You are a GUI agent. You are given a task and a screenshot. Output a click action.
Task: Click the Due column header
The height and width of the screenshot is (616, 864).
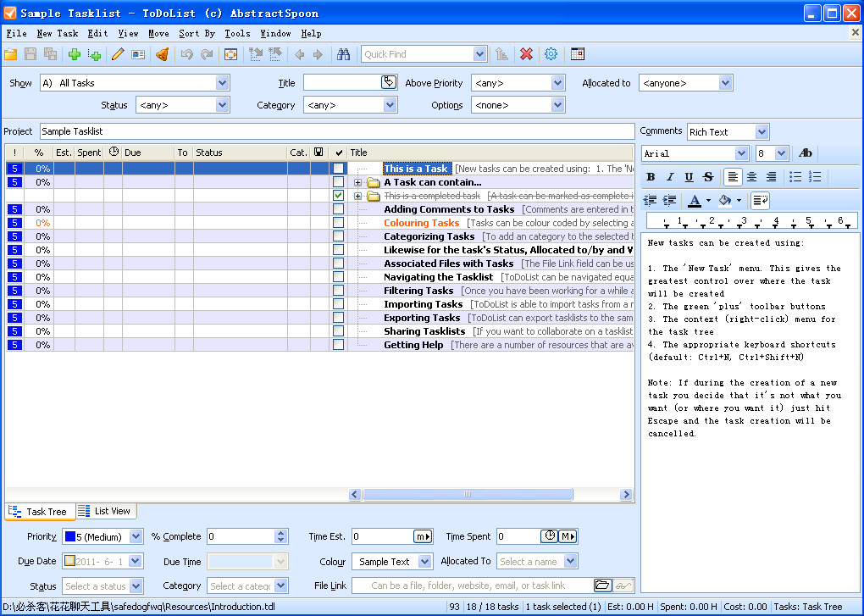147,153
